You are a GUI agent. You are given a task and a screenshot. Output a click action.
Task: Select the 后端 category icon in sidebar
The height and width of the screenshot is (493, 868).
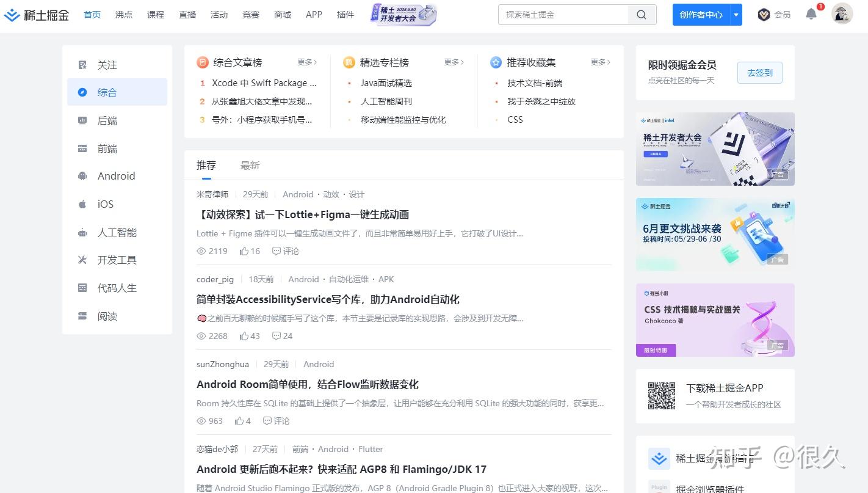click(x=82, y=120)
